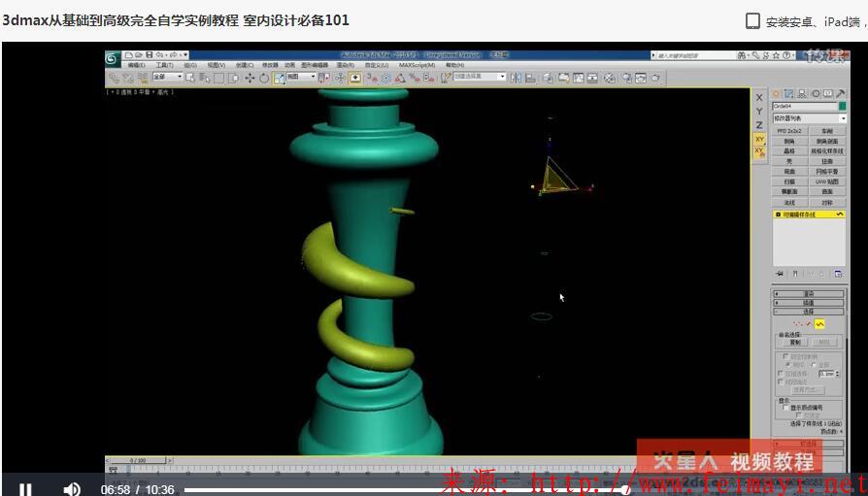The height and width of the screenshot is (496, 868).
Task: Open the 修改器列表 modifier list dropdown
Action: point(809,118)
